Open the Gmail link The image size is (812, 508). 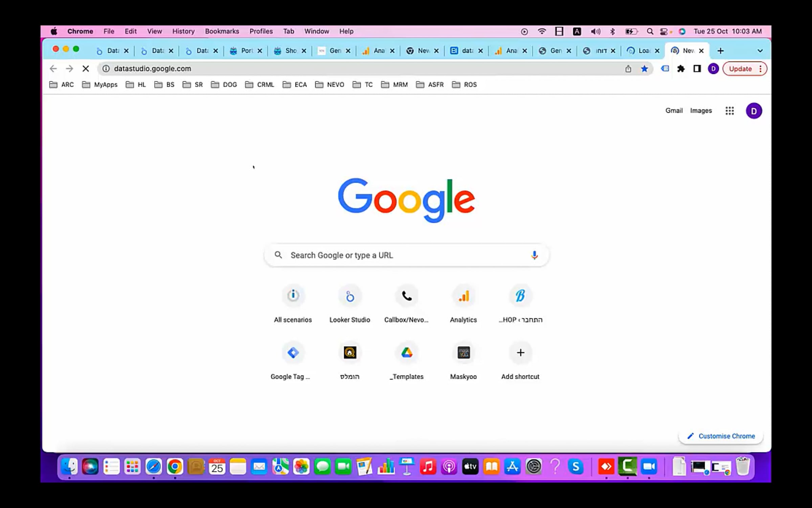(x=674, y=111)
